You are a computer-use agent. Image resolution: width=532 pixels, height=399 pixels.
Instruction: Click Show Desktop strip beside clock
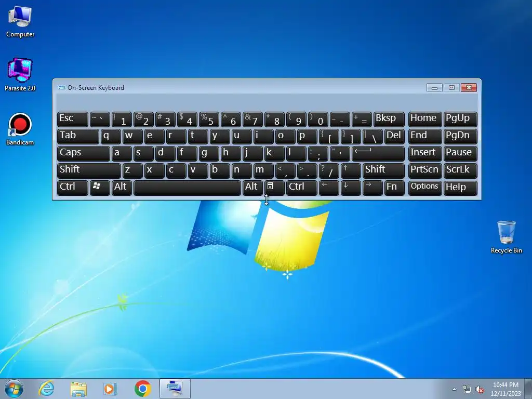(528, 389)
